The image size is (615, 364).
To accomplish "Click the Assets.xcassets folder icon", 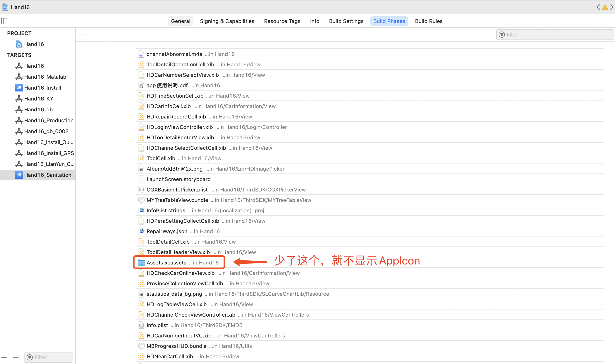I will tap(141, 262).
